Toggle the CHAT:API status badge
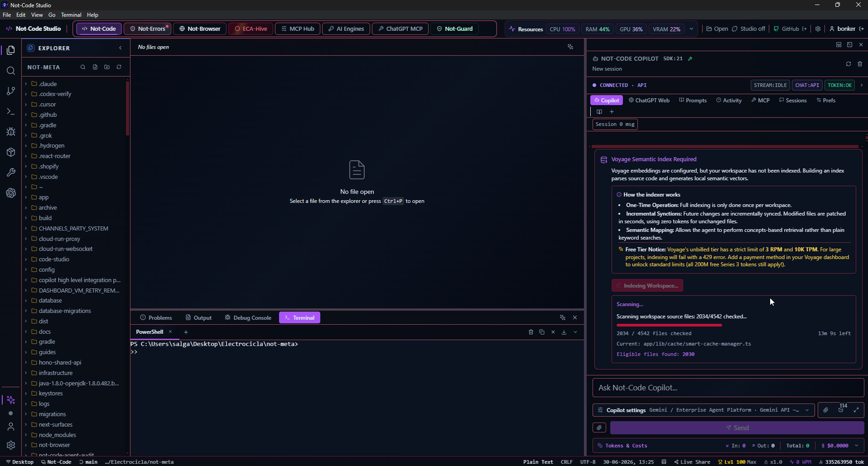The image size is (868, 466). tap(807, 85)
